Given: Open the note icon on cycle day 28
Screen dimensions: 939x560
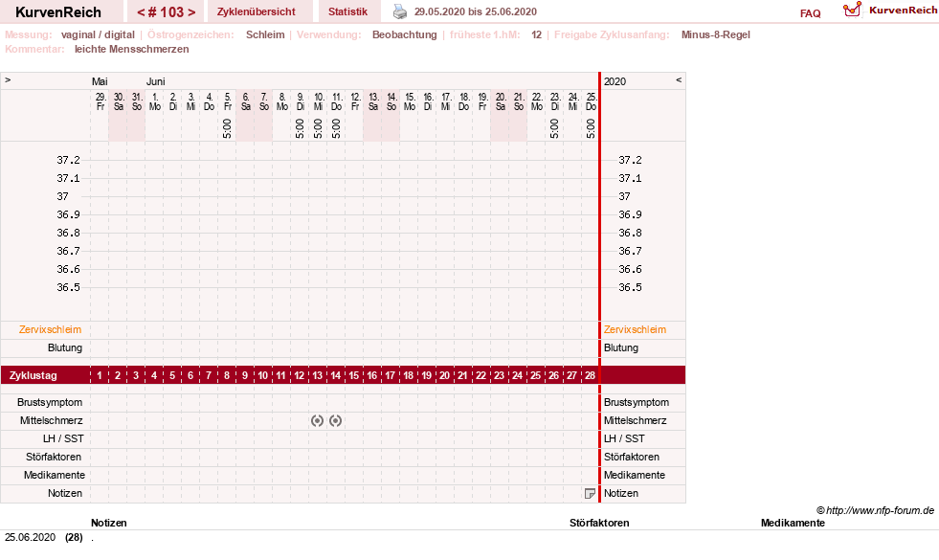Looking at the screenshot, I should [590, 494].
